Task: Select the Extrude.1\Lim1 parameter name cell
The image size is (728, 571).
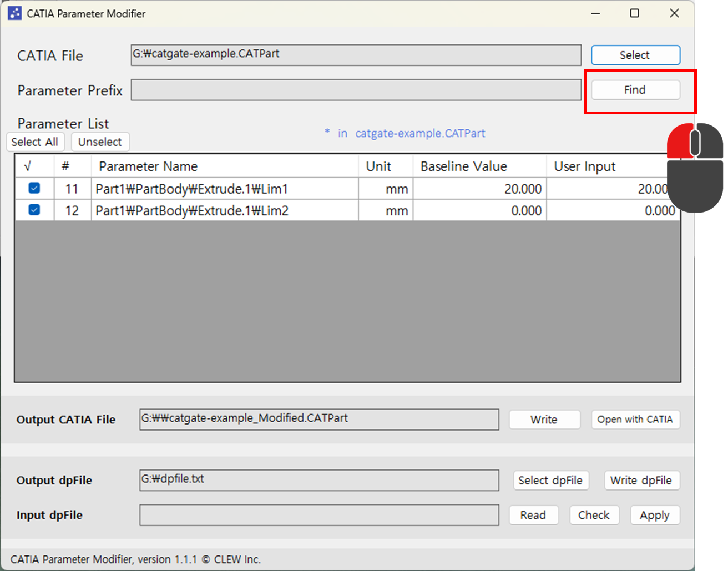Action: pos(225,189)
